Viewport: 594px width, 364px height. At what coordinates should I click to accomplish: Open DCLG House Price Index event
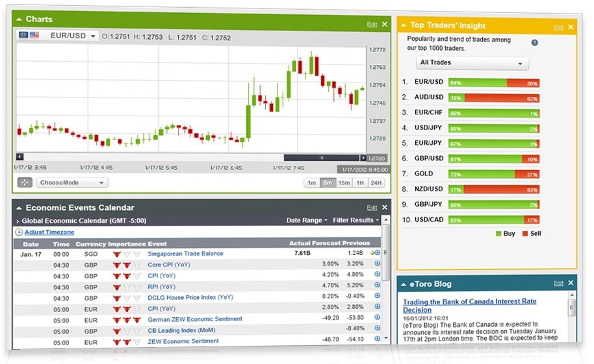190,297
